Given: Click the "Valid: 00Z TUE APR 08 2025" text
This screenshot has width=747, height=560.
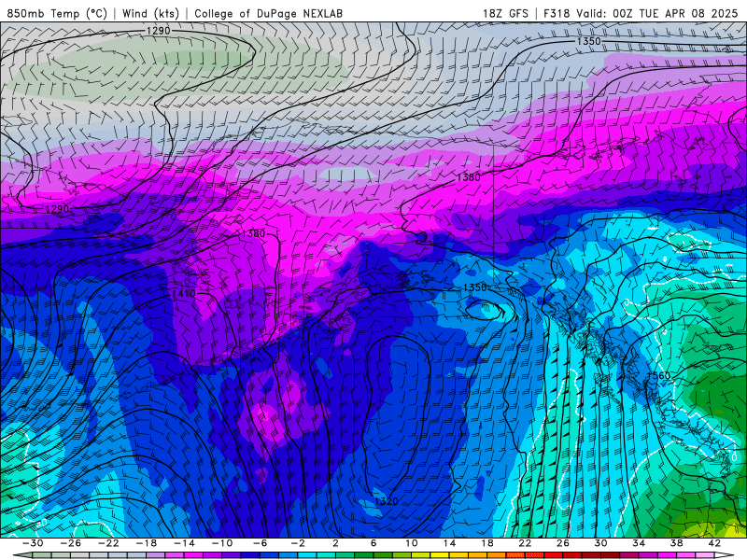Looking at the screenshot, I should (657, 13).
